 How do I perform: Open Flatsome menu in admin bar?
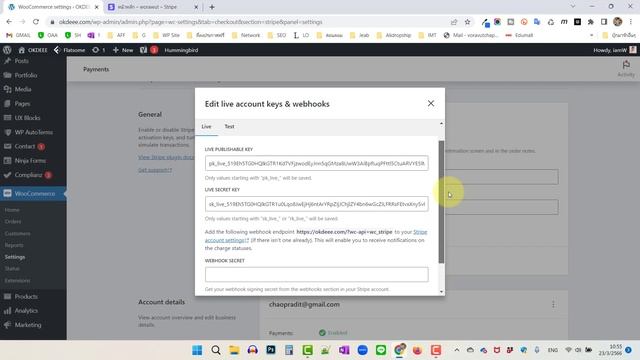point(69,50)
